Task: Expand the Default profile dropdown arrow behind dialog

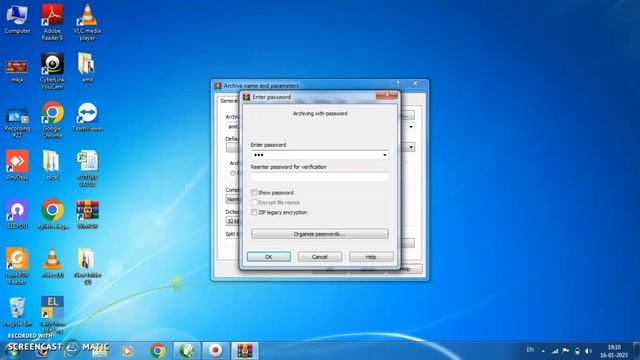Action: [x=411, y=147]
